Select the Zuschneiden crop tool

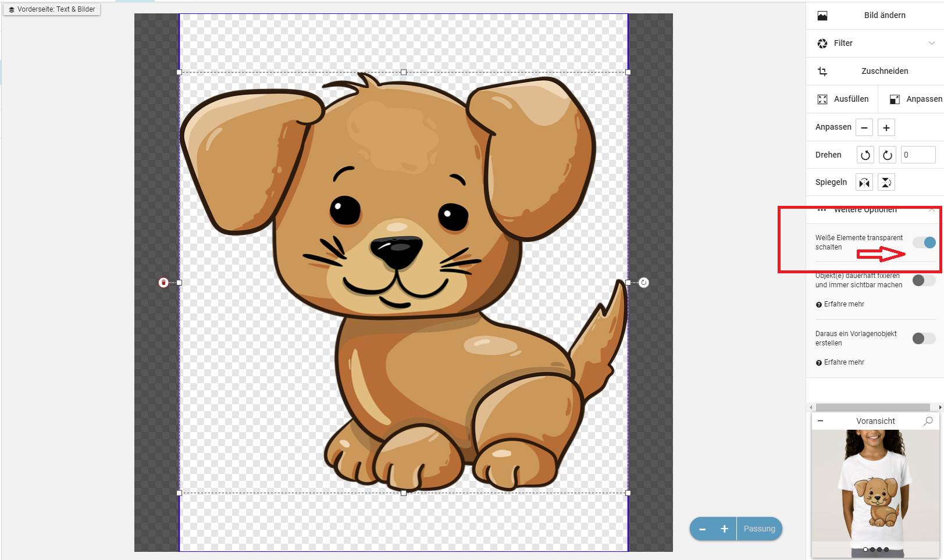tap(875, 71)
